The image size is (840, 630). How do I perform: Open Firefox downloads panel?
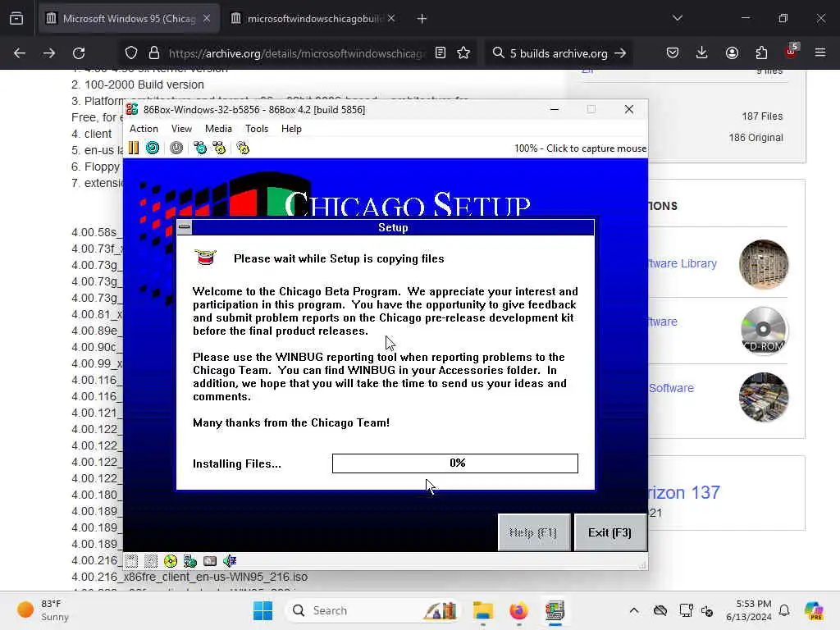pyautogui.click(x=702, y=53)
